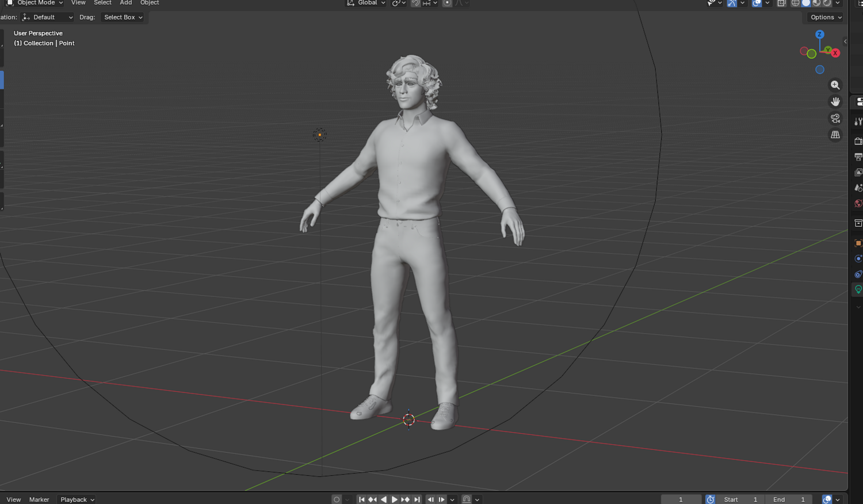Open the Render properties tab
863x504 pixels.
(858, 141)
